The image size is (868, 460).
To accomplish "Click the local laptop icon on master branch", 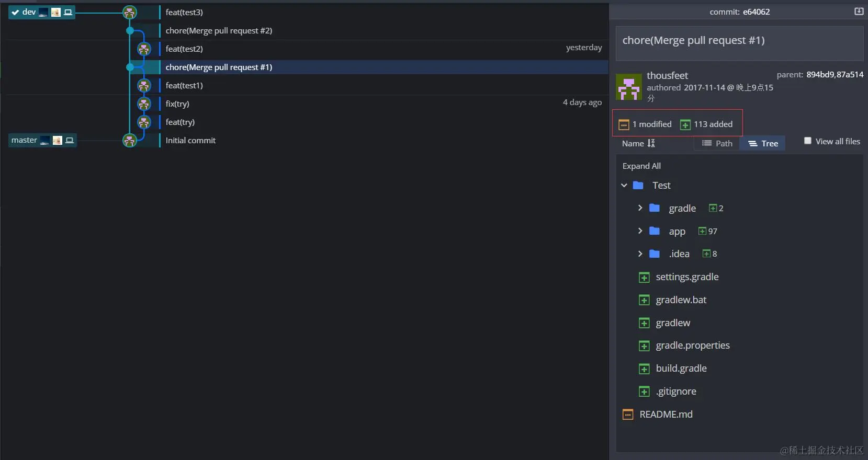I will [x=70, y=140].
